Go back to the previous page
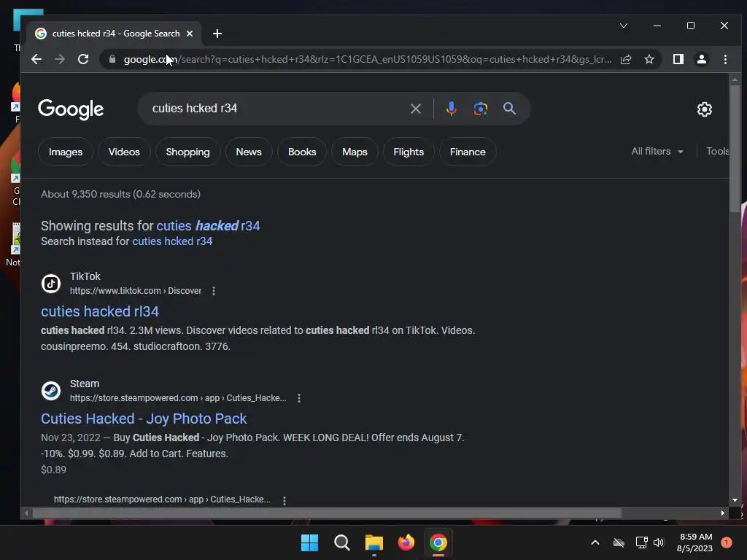The image size is (747, 560). [x=36, y=59]
